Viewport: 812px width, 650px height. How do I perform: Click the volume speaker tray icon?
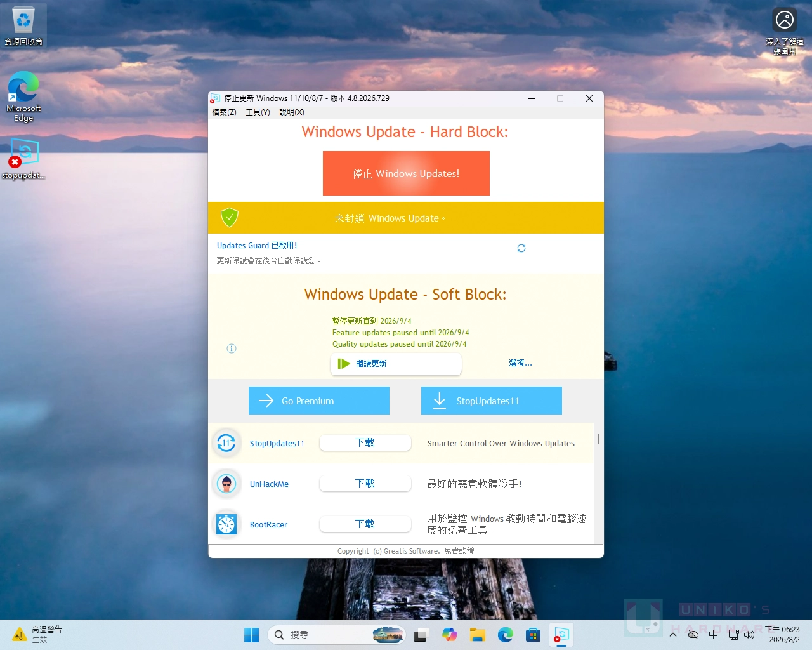tap(749, 635)
